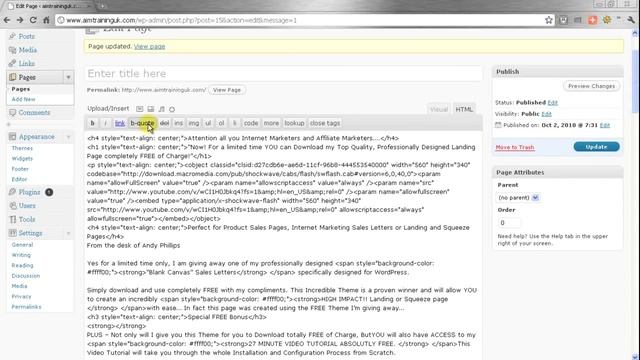The height and width of the screenshot is (360, 640).
Task: Bookmark this page with the star icon
Action: click(x=549, y=20)
